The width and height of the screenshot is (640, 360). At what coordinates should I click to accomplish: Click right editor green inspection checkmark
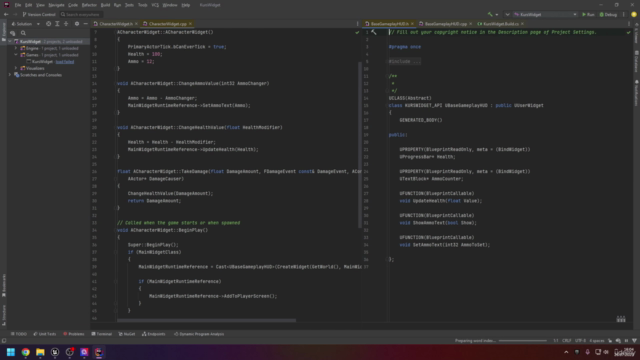(x=629, y=32)
